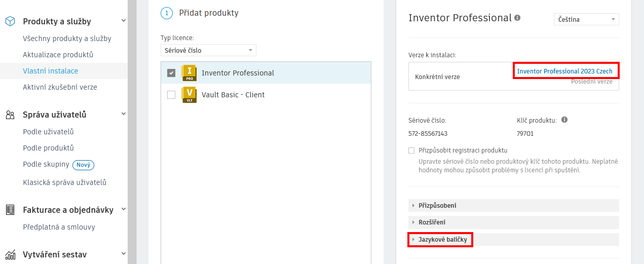Click the Vytváření sestav chart icon
Viewport: 644px width, 264px height.
(x=10, y=254)
